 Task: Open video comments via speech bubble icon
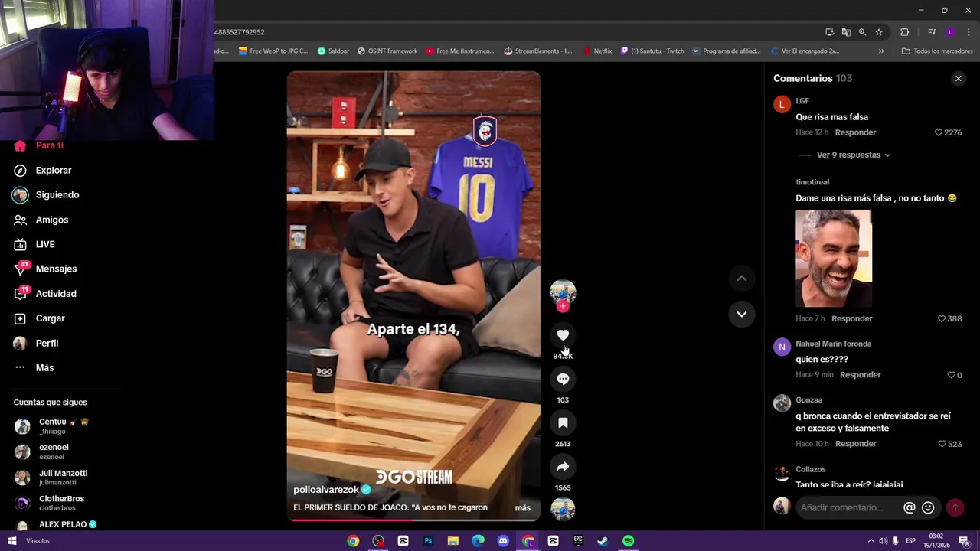[563, 379]
